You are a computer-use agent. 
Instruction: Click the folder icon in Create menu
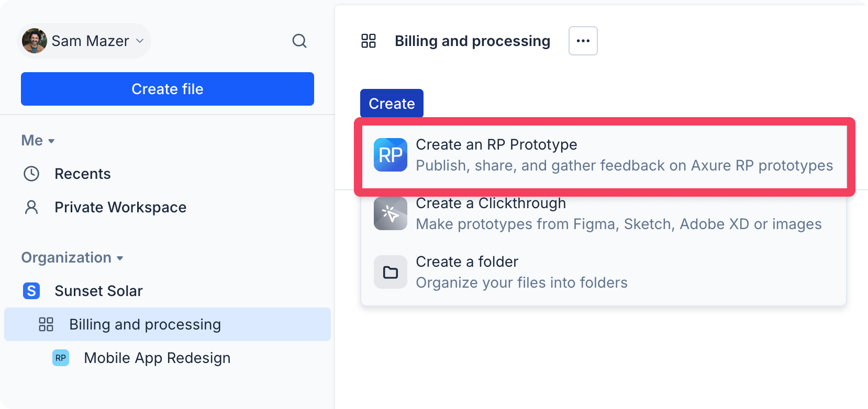click(x=391, y=272)
